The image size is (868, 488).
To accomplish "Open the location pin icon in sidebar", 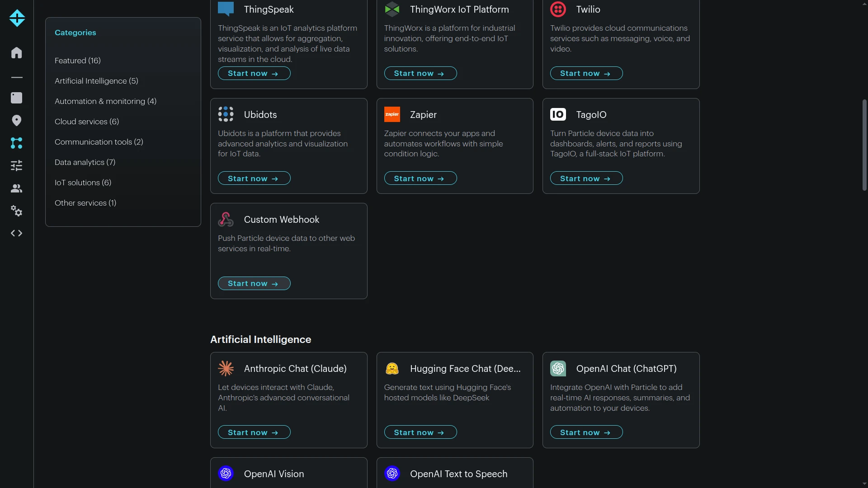I will (x=17, y=120).
